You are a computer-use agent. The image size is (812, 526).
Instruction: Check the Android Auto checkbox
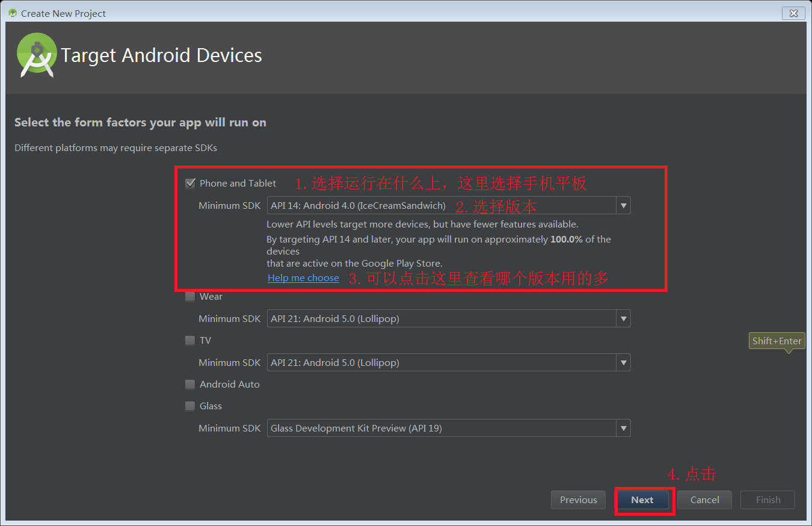tap(191, 384)
